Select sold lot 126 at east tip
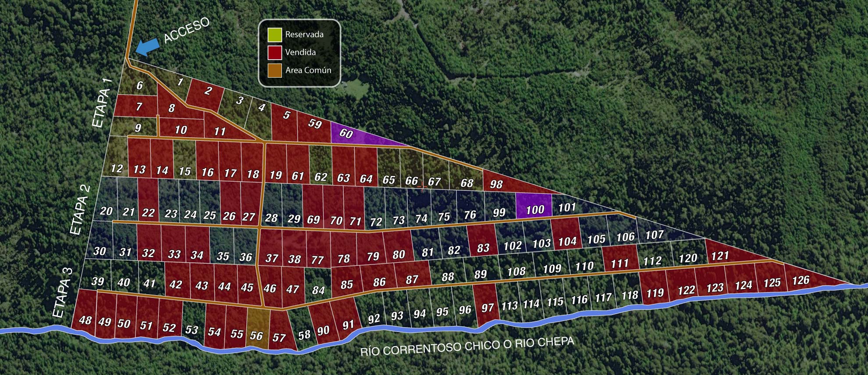 pos(801,279)
